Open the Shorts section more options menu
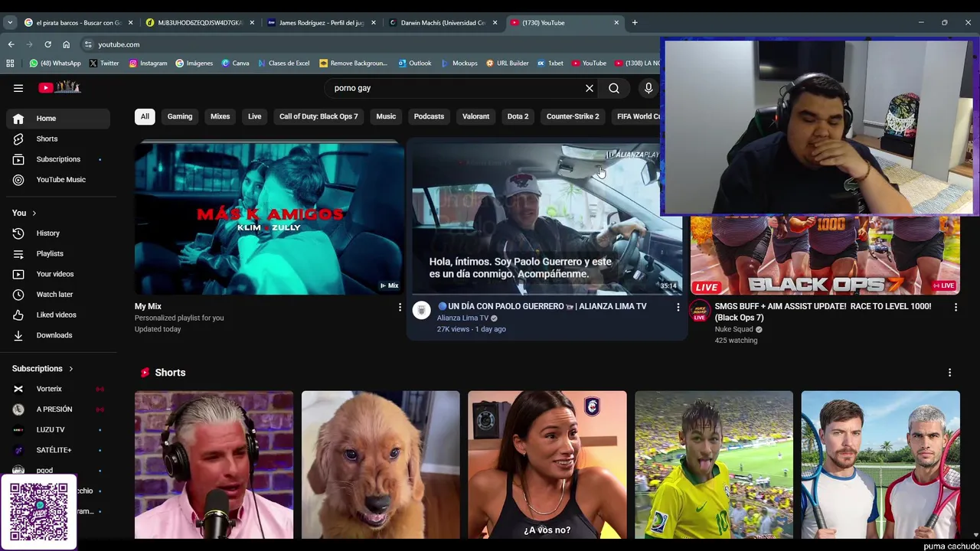 pyautogui.click(x=950, y=373)
